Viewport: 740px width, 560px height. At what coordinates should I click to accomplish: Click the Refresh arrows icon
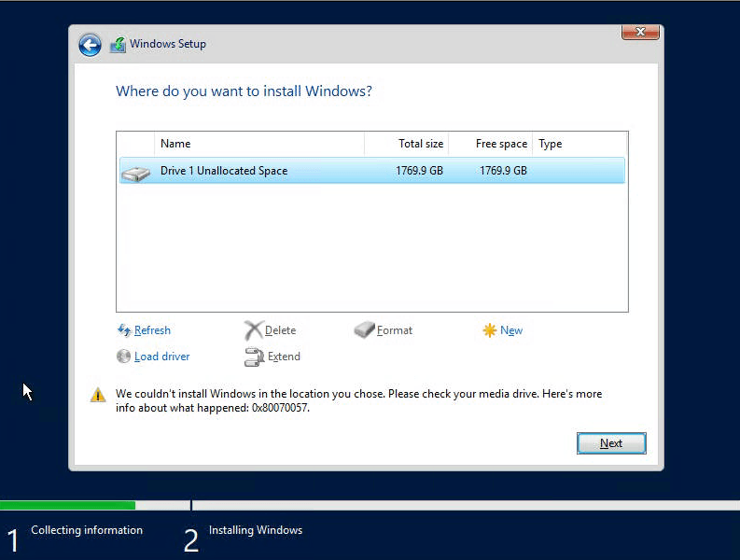pyautogui.click(x=124, y=330)
